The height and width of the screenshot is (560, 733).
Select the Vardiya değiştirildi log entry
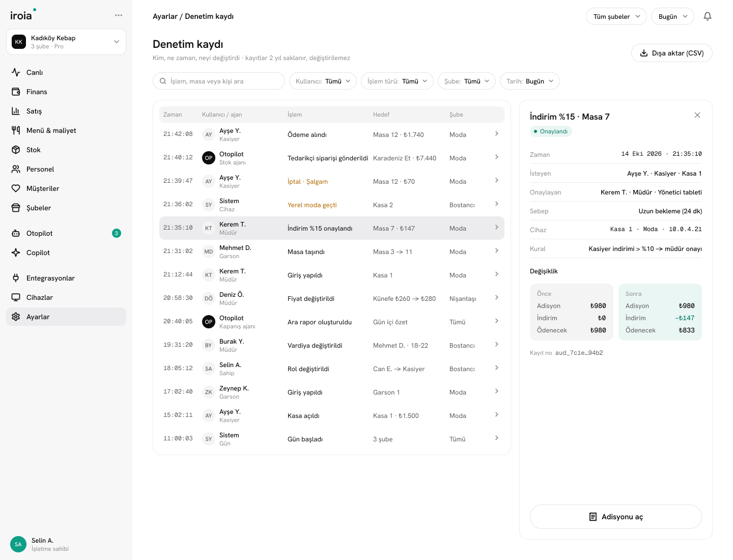(332, 345)
